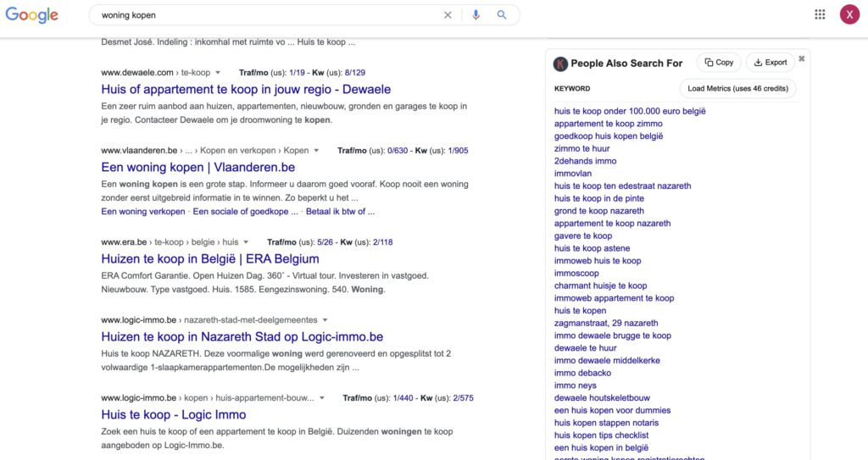Open the Google apps grid
868x460 pixels.
(x=820, y=15)
